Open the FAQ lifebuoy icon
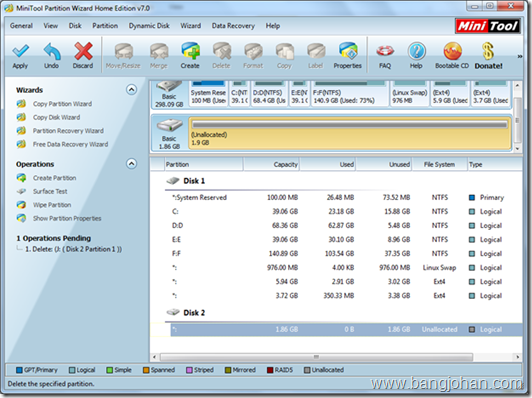The image size is (532, 398). coord(385,51)
